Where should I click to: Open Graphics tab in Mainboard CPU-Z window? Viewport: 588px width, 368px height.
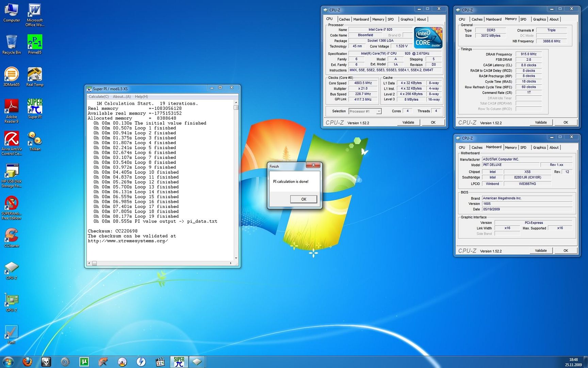coord(539,148)
